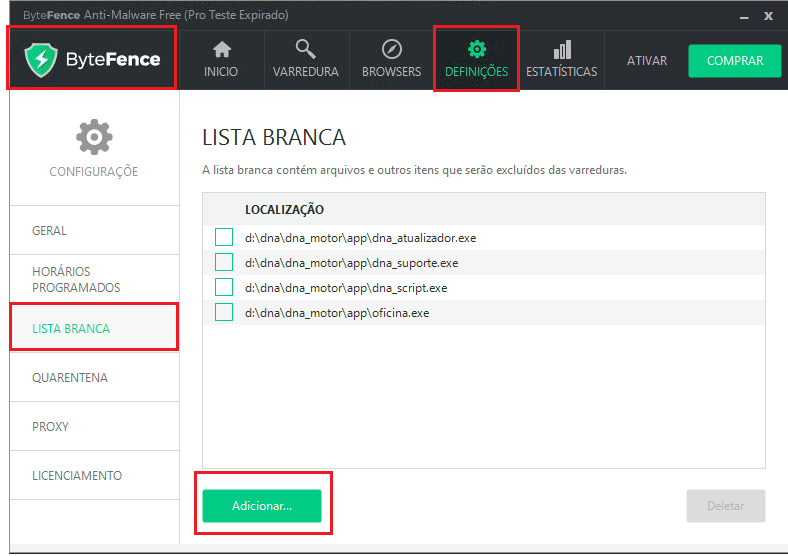Click the Definições gear icon
The height and width of the screenshot is (556, 788).
tap(476, 49)
